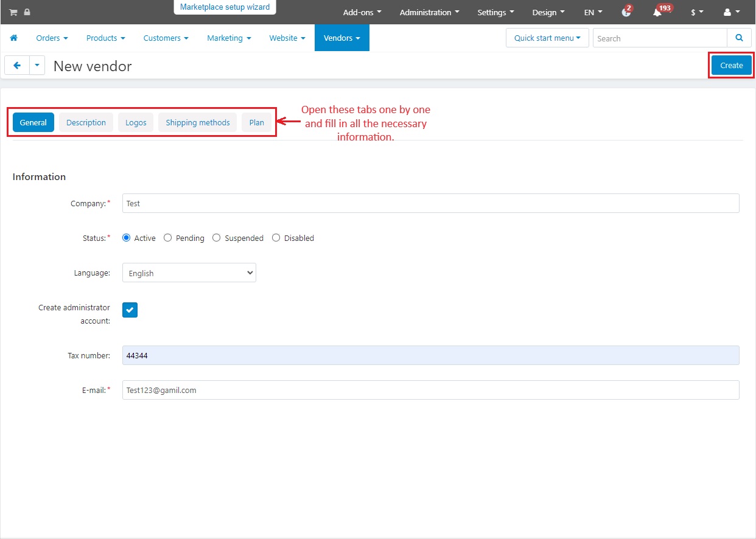The image size is (756, 539).
Task: Open the Design menu
Action: click(548, 12)
